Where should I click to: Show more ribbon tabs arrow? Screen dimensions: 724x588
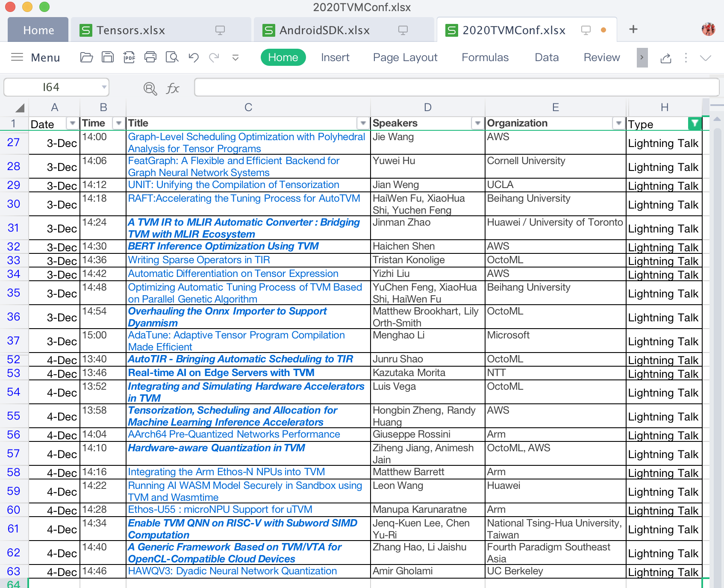point(642,58)
